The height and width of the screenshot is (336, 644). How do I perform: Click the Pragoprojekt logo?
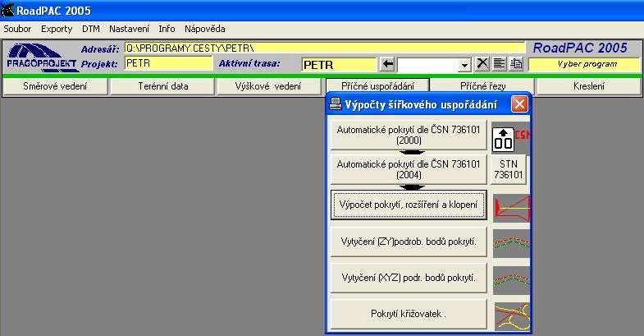coord(42,58)
